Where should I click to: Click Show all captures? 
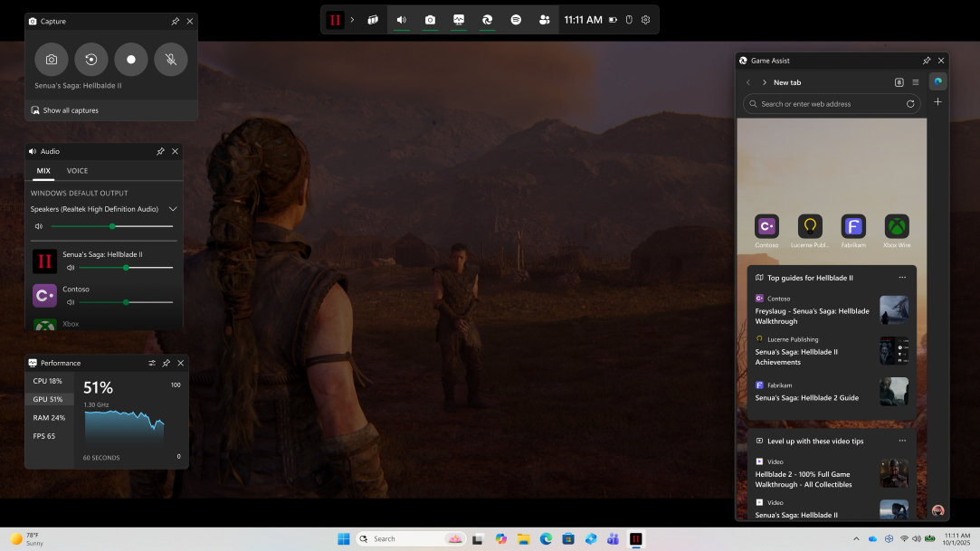pos(71,110)
